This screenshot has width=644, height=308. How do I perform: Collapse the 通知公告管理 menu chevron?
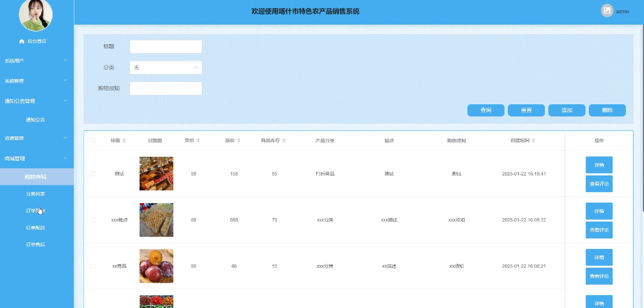coord(65,101)
